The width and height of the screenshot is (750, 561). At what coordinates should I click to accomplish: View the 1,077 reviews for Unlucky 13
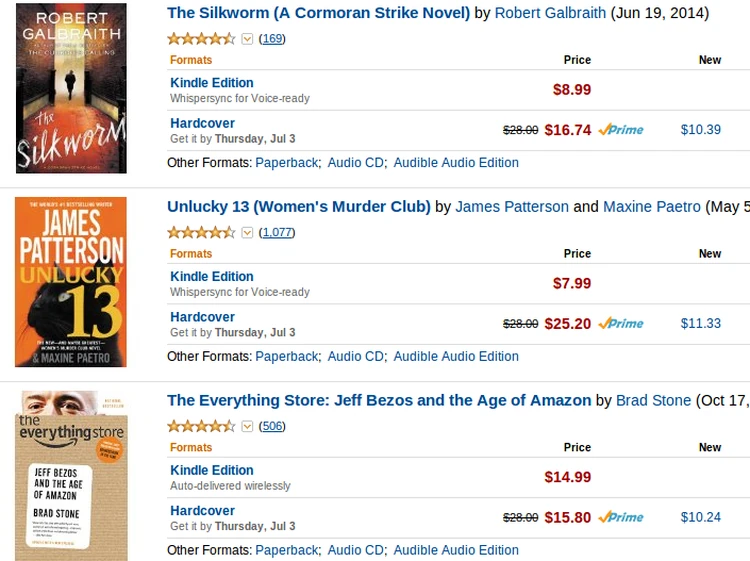[277, 233]
